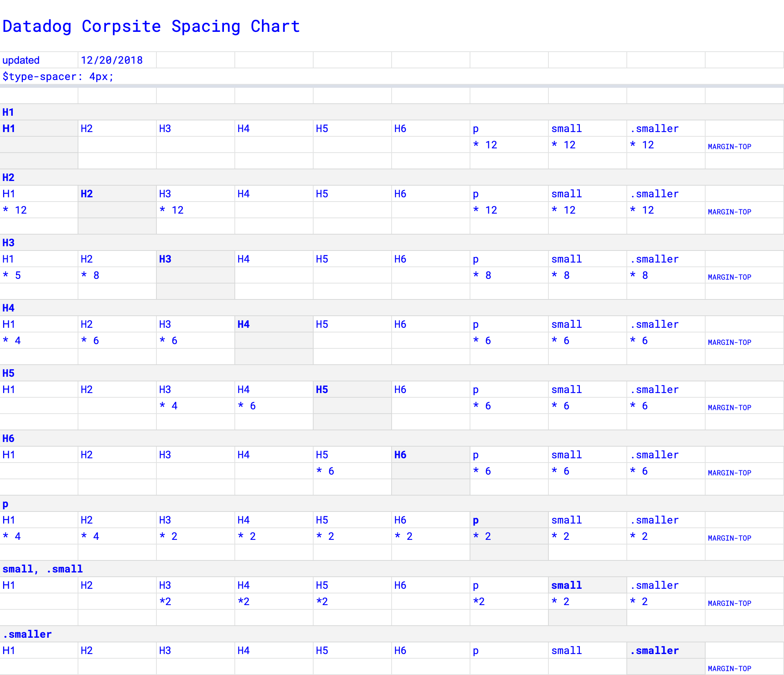
Task: Click MARGIN-TOP label in H6 section
Action: tap(729, 473)
